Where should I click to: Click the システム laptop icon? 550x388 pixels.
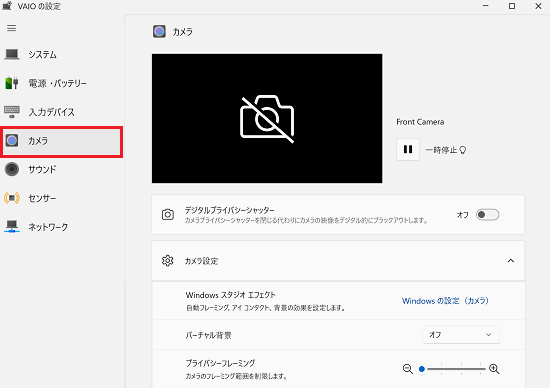tap(12, 54)
